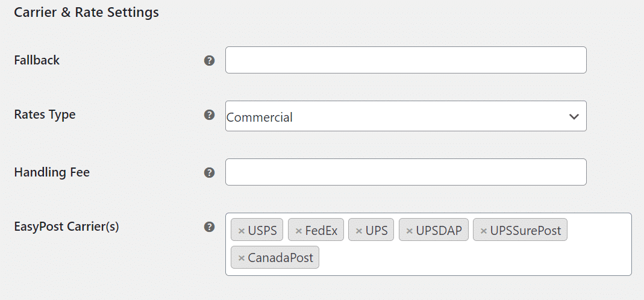This screenshot has width=644, height=300.
Task: Click the help icon for EasyPost Carrier(s)
Action: click(x=209, y=227)
